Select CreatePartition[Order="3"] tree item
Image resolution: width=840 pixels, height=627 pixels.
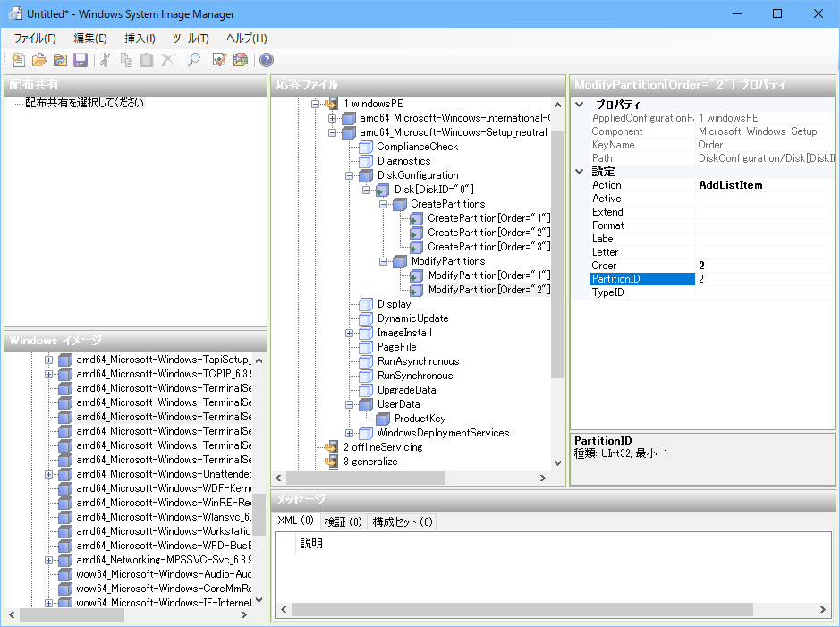(488, 247)
